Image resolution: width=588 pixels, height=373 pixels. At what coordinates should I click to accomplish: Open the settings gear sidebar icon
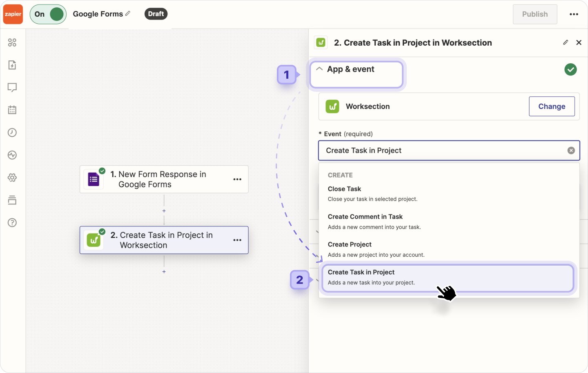pos(12,178)
